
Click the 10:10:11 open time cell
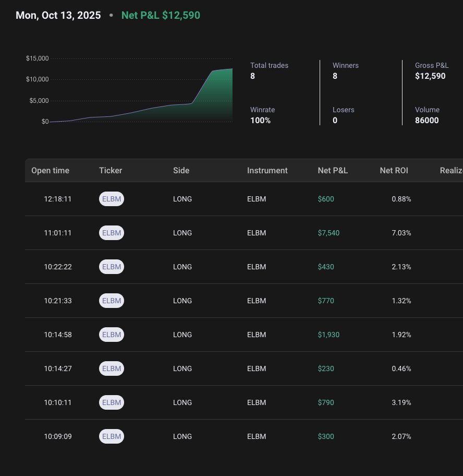tap(57, 402)
